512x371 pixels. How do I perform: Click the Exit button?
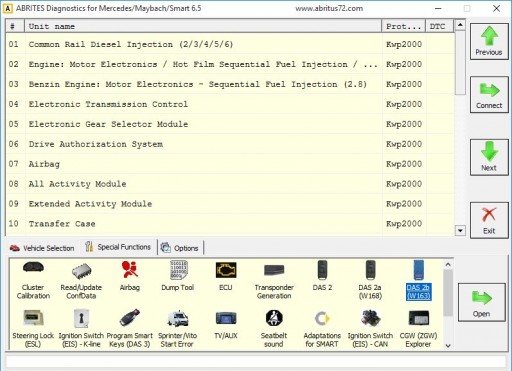(489, 220)
